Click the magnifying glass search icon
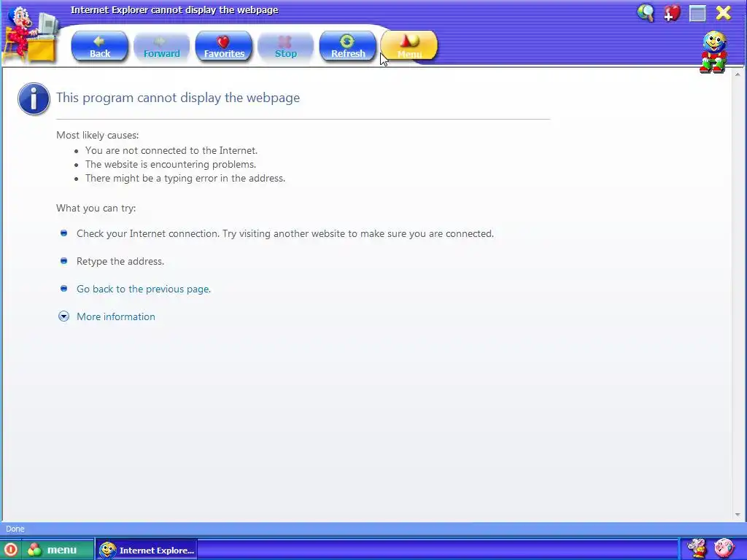 (x=646, y=13)
